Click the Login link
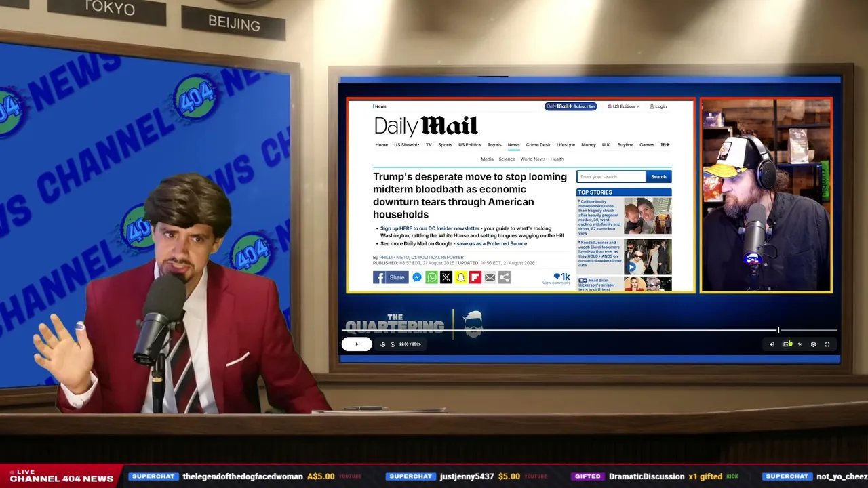868x488 pixels. [658, 106]
